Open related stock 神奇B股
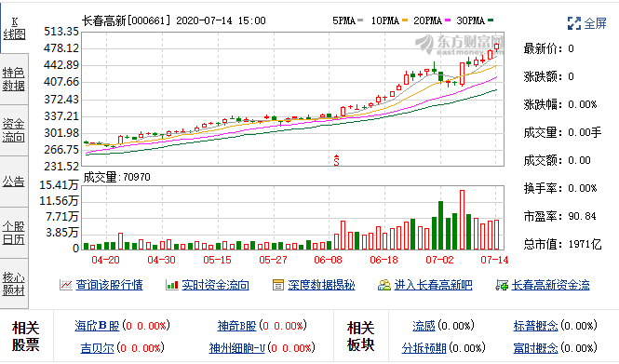 (x=236, y=326)
